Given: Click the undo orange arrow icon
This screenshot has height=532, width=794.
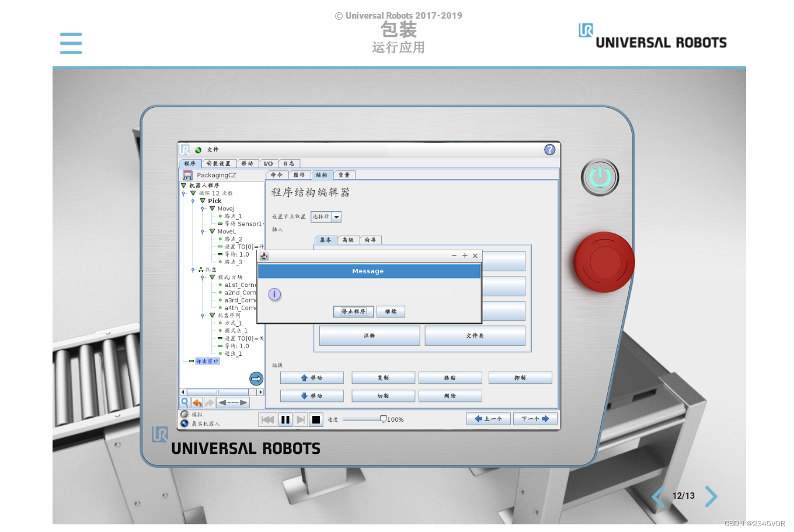Looking at the screenshot, I should (197, 402).
